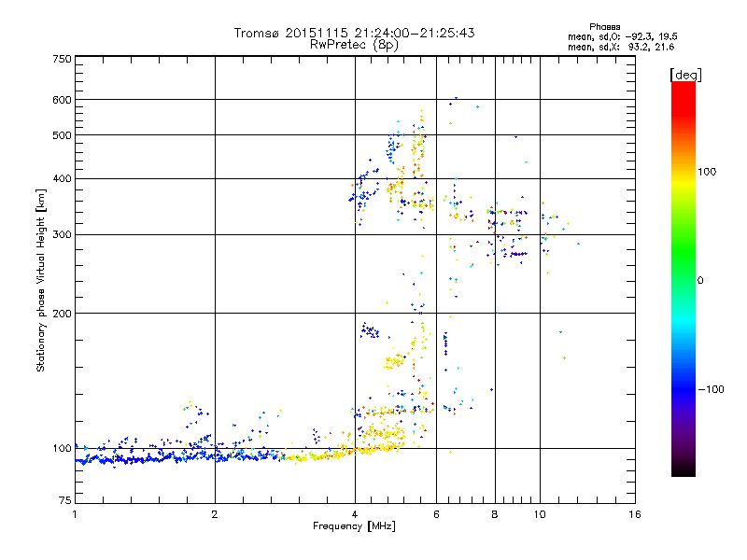Click x-axis label '16'
The height and width of the screenshot is (560, 747).
tap(635, 514)
